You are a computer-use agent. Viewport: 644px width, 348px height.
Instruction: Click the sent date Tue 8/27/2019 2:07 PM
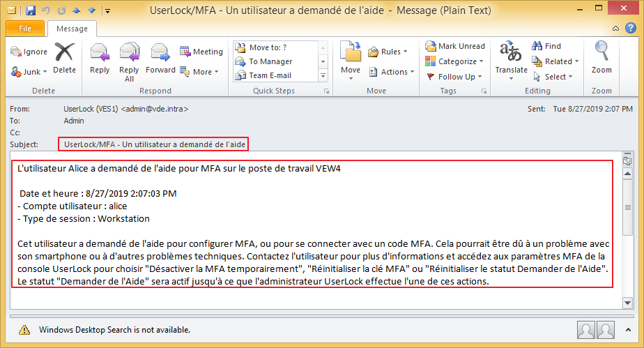pyautogui.click(x=592, y=109)
